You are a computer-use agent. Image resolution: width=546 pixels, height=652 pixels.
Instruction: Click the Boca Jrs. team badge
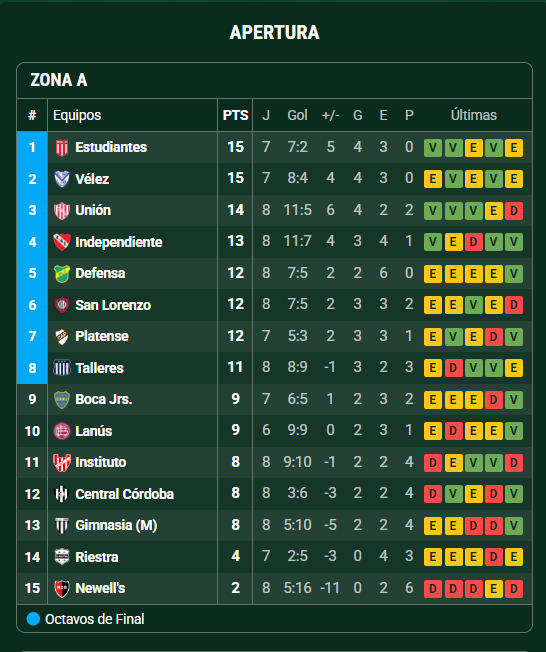coord(62,400)
